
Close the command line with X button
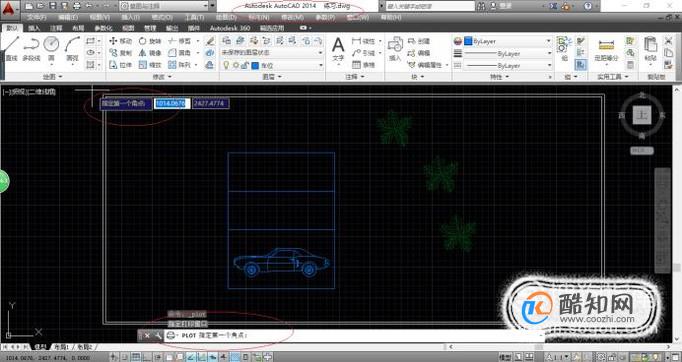click(x=147, y=335)
